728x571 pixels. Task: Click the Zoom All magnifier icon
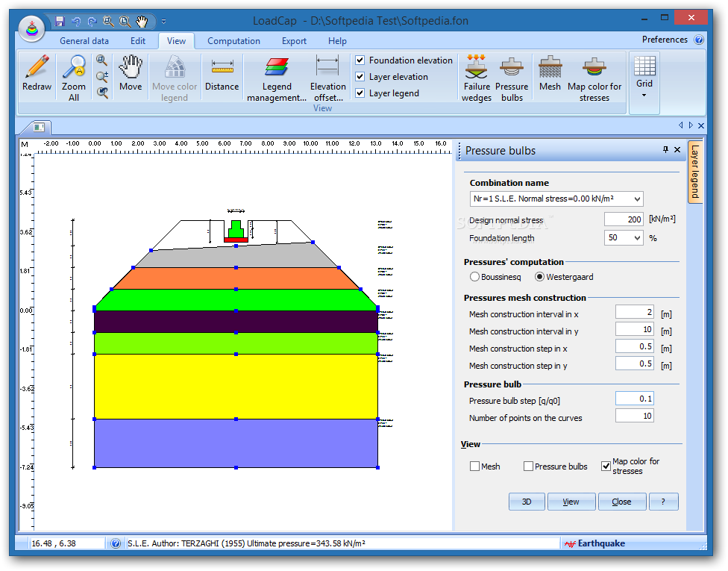[74, 66]
